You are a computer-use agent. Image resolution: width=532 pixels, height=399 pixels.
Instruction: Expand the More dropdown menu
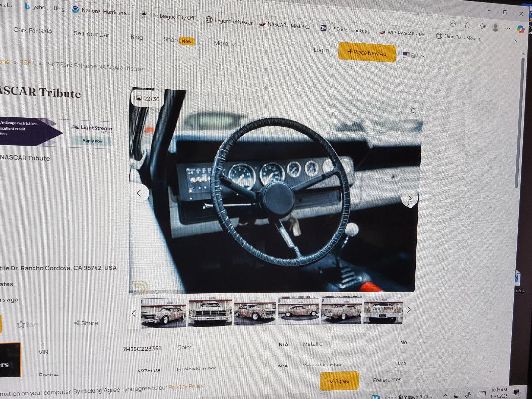pyautogui.click(x=224, y=43)
